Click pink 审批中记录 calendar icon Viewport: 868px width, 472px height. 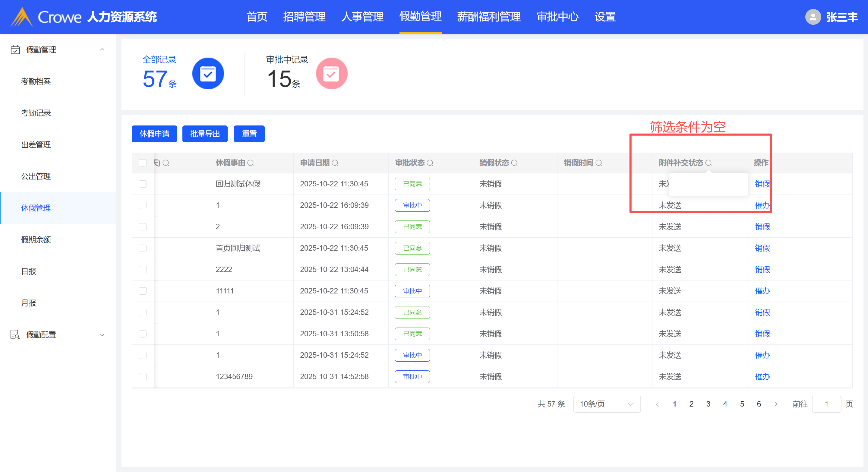click(332, 74)
